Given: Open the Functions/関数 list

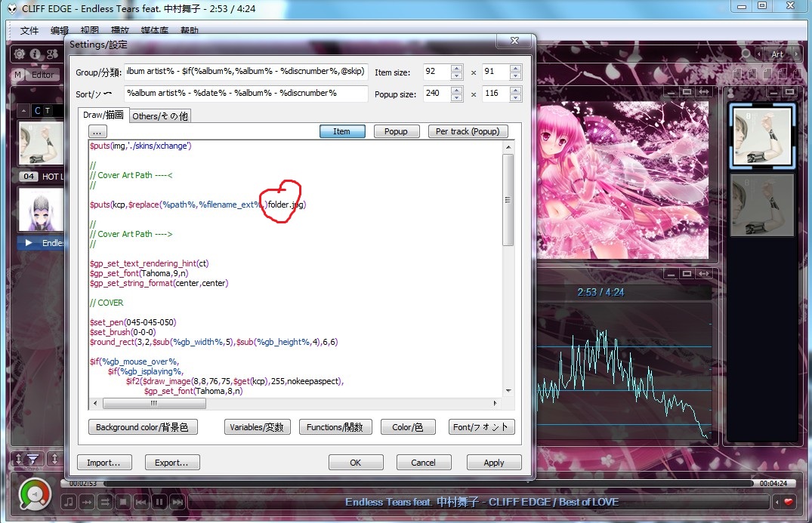Looking at the screenshot, I should tap(335, 427).
